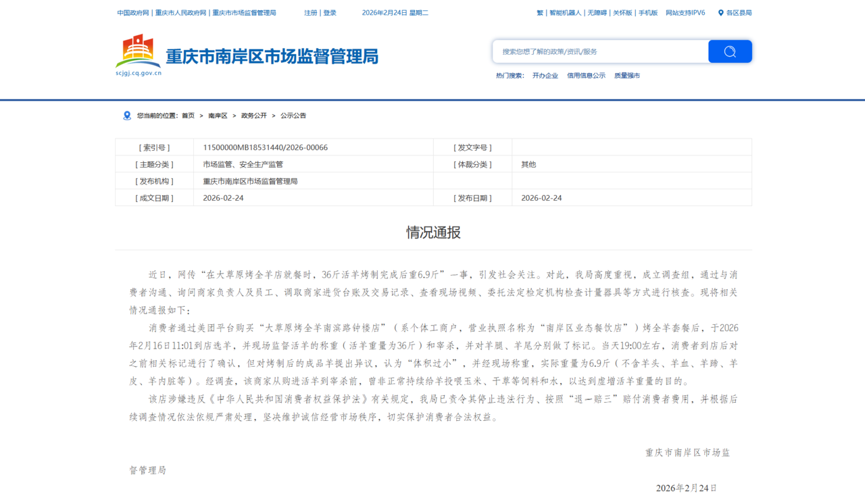Open the 重庆市人民政府网 link
The height and width of the screenshot is (504, 865).
click(180, 13)
